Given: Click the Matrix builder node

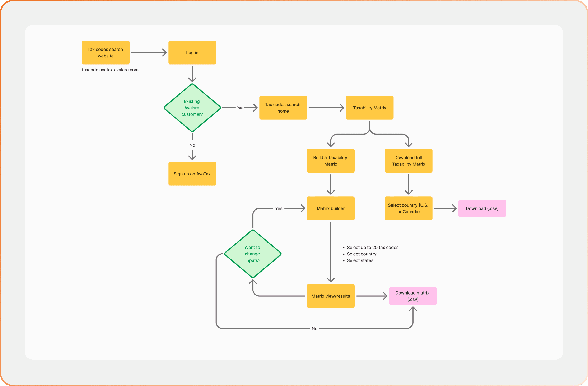Looking at the screenshot, I should (x=330, y=208).
